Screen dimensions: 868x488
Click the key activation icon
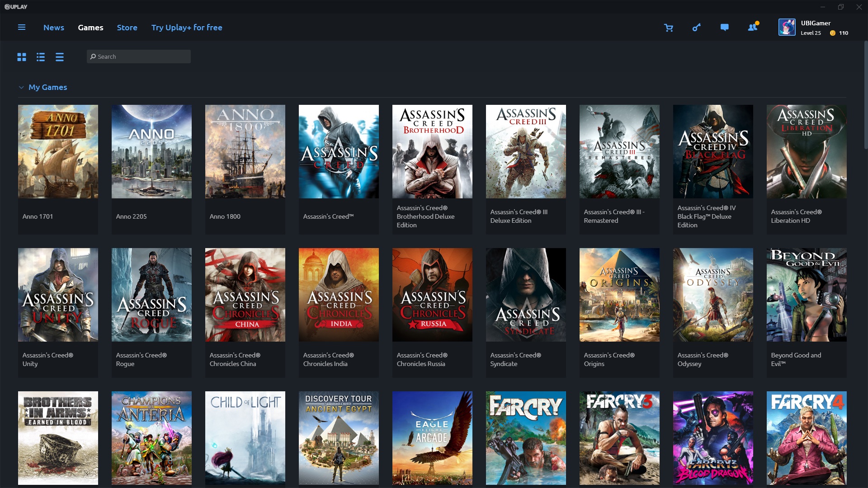click(x=696, y=28)
